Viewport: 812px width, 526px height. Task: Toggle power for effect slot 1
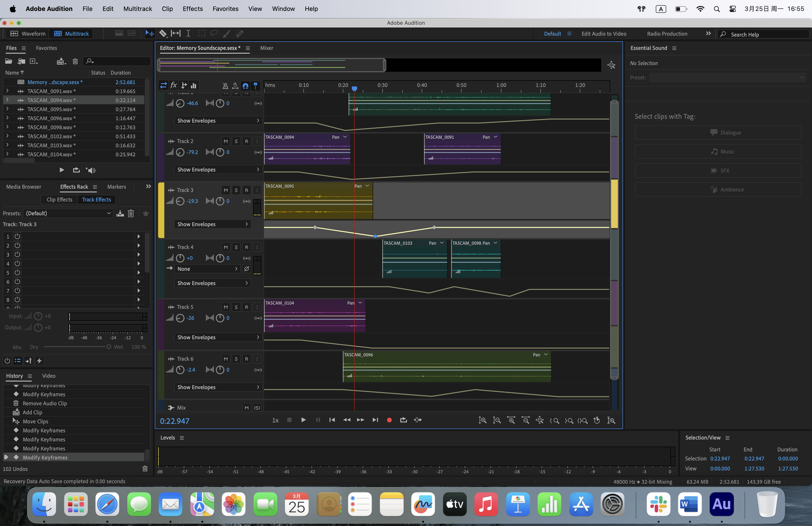pyautogui.click(x=17, y=236)
